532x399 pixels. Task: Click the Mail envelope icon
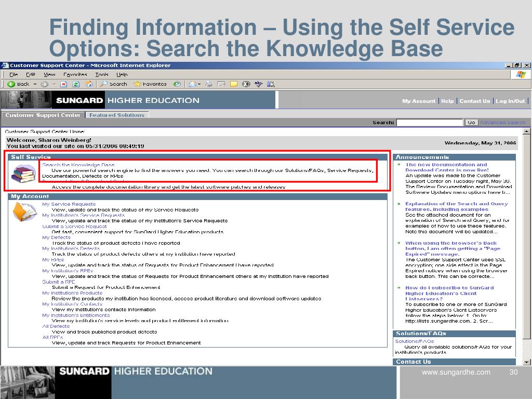click(193, 84)
